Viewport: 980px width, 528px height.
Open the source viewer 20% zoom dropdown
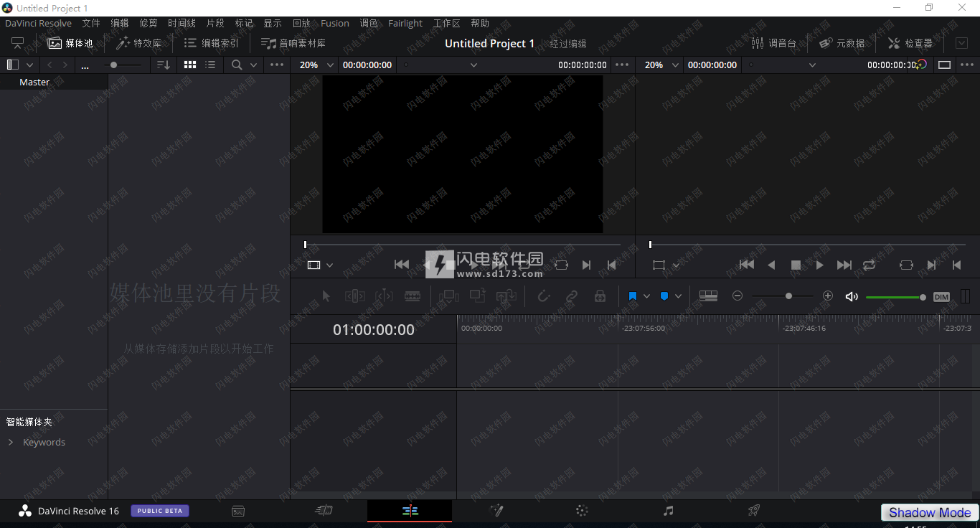(316, 65)
